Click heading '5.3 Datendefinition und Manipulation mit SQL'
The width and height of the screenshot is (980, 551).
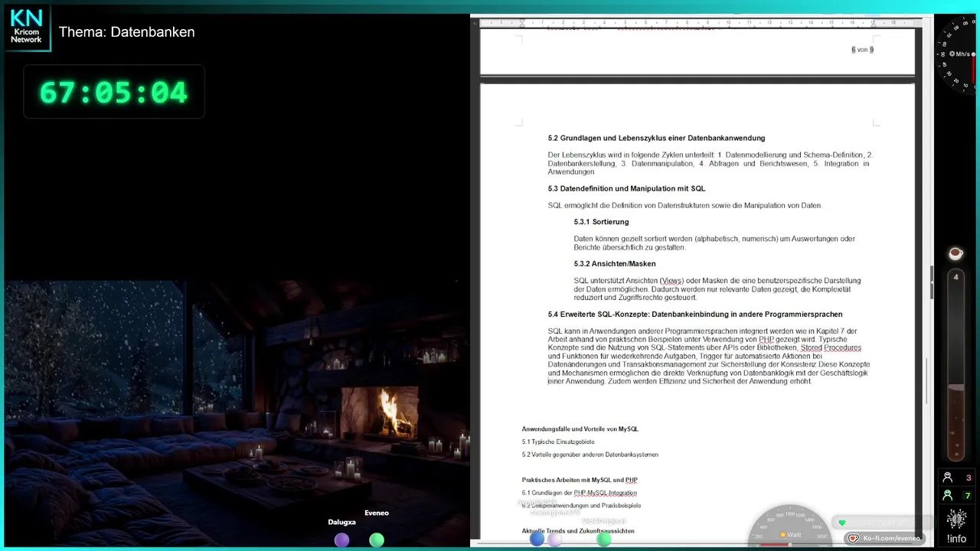[x=626, y=188]
